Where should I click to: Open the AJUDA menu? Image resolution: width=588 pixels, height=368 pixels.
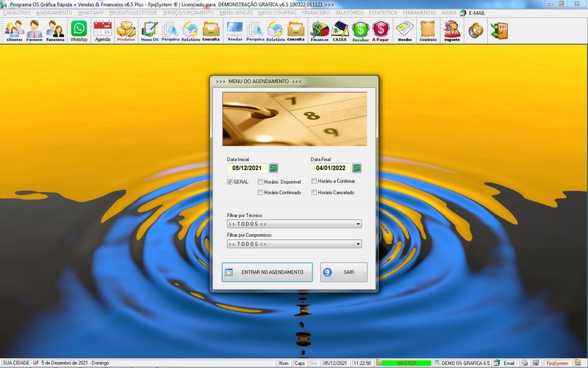[448, 13]
